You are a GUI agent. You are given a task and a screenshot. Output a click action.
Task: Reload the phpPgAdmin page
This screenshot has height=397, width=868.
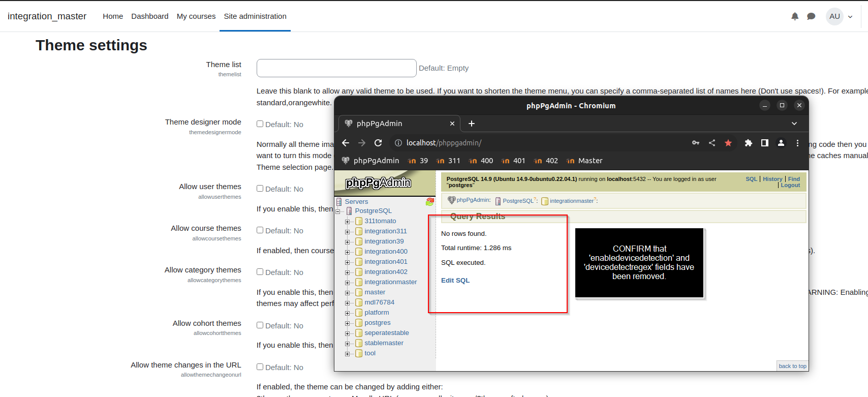click(x=378, y=143)
